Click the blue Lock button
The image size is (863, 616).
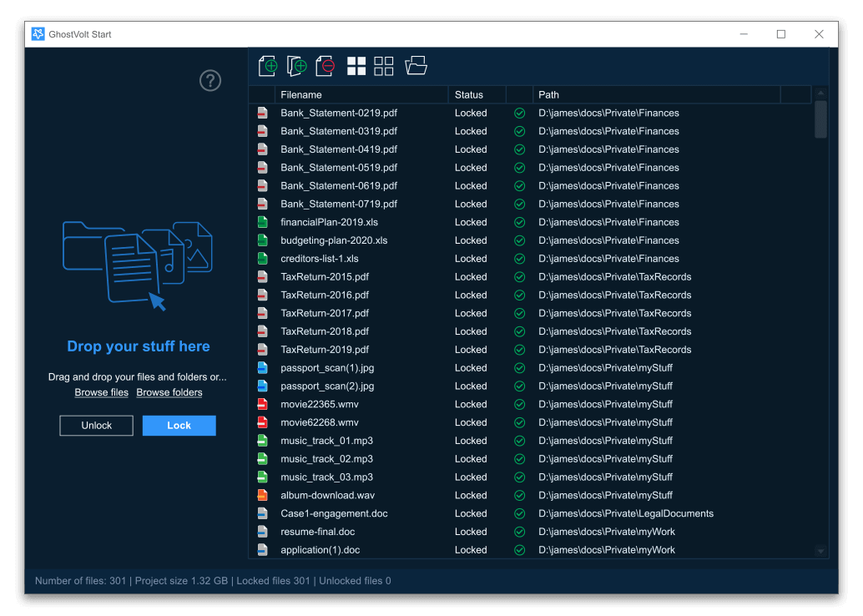pos(179,426)
